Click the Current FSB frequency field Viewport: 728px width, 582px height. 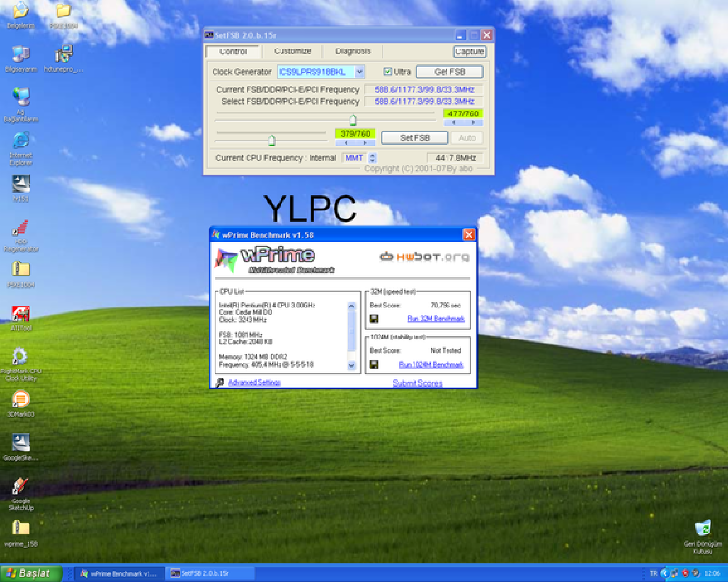424,90
